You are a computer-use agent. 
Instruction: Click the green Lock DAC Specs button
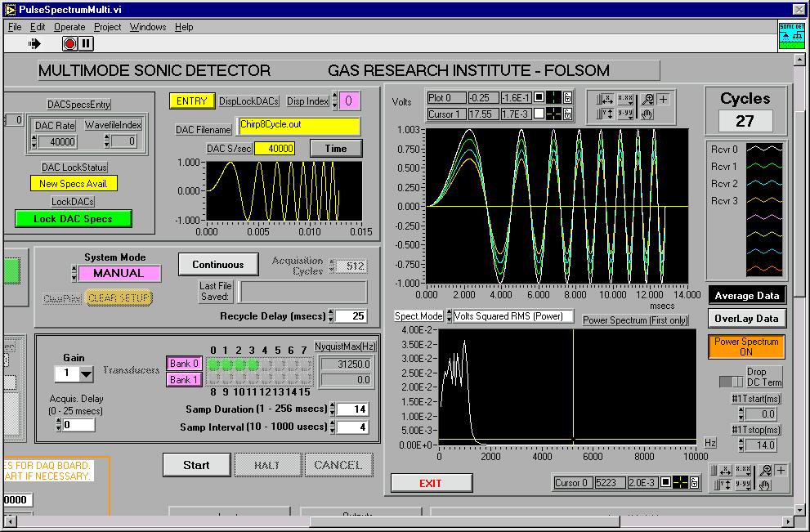pyautogui.click(x=73, y=218)
